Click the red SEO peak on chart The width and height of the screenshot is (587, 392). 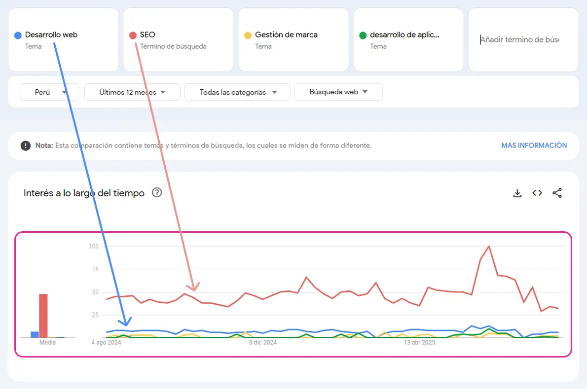[489, 247]
